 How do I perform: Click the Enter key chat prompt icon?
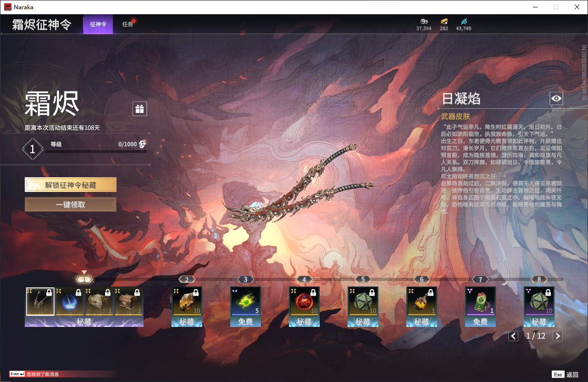(x=17, y=374)
